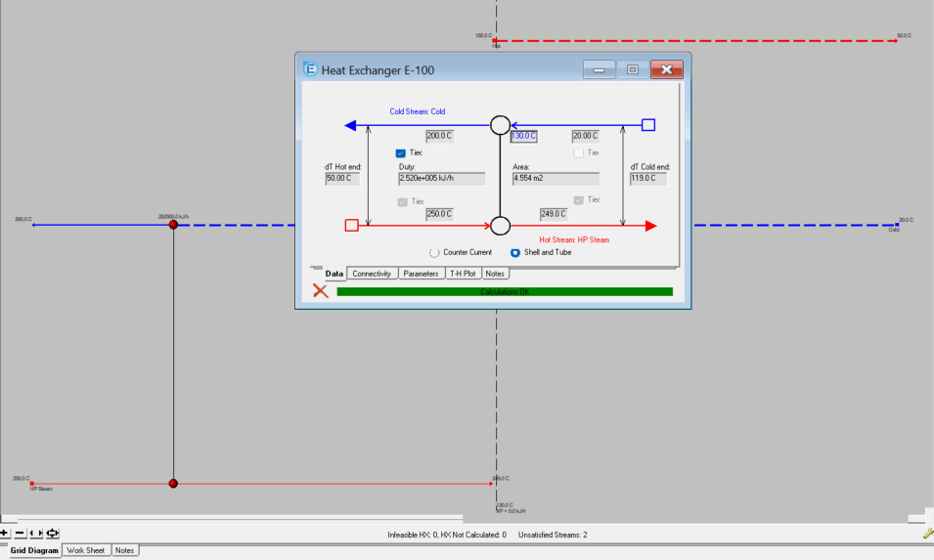Viewport: 934px width, 560px height.
Task: Open the T-H Plot tab
Action: pyautogui.click(x=463, y=274)
